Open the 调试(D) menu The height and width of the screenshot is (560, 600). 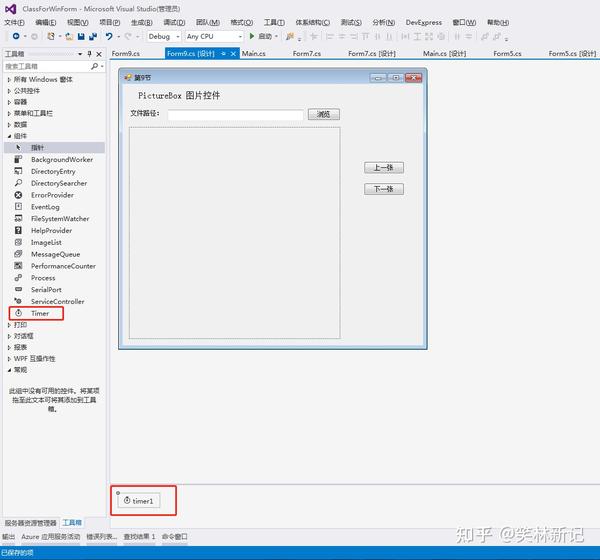tap(174, 23)
